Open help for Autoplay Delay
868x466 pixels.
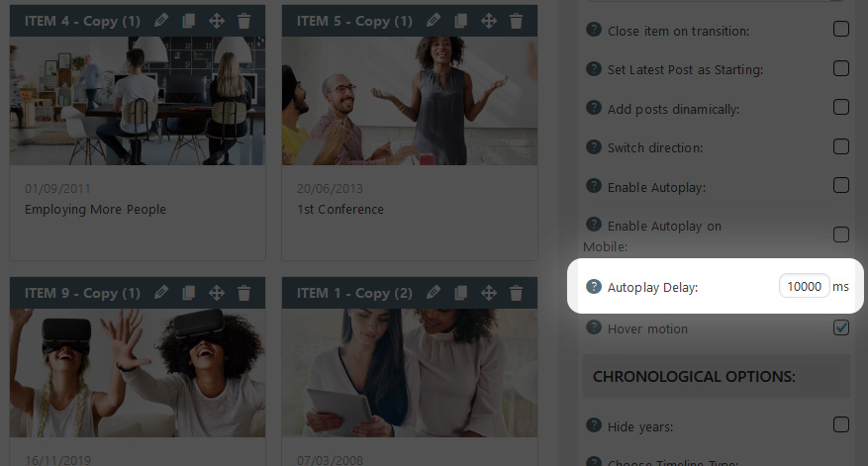[x=594, y=286]
